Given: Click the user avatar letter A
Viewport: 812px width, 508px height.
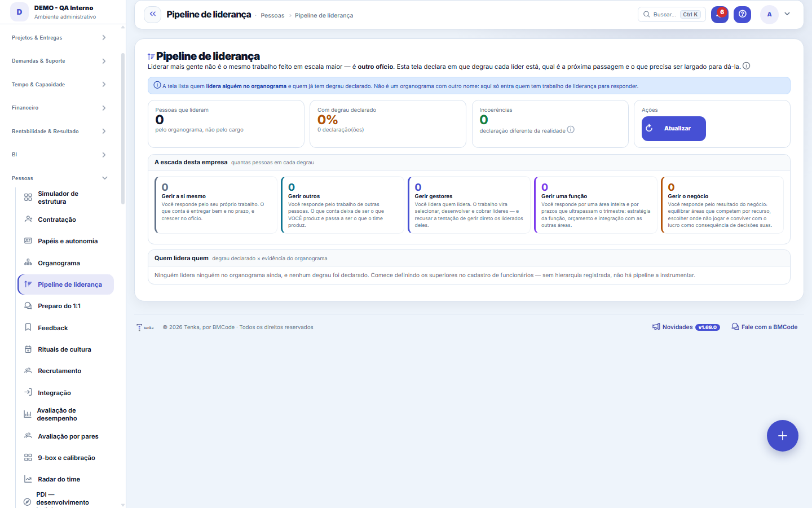Looking at the screenshot, I should point(769,14).
